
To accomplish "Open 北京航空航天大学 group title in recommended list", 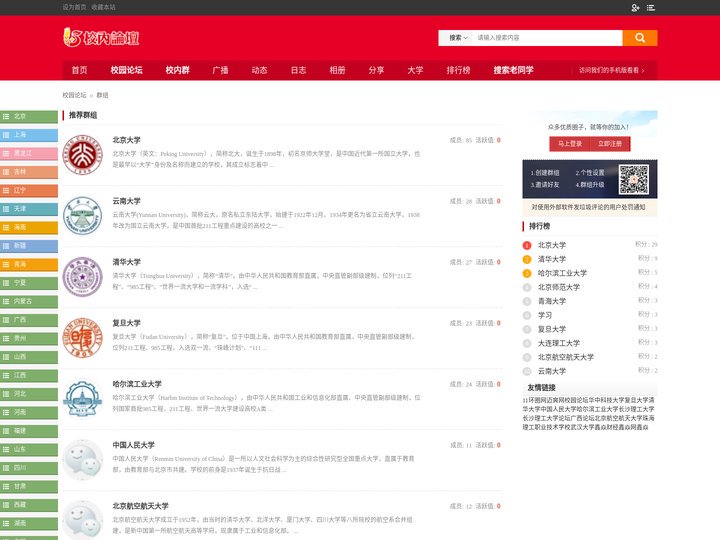I will click(141, 506).
